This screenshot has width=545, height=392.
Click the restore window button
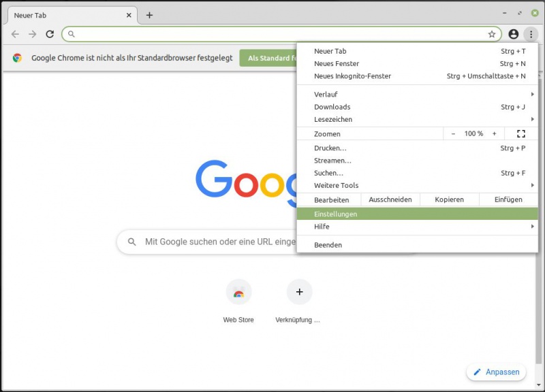pos(520,13)
